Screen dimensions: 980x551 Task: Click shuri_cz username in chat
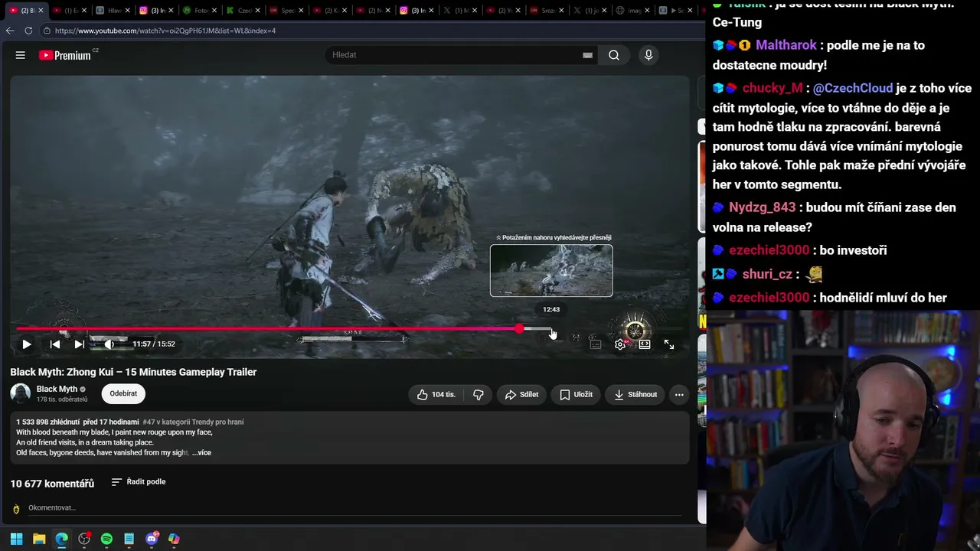pyautogui.click(x=767, y=274)
